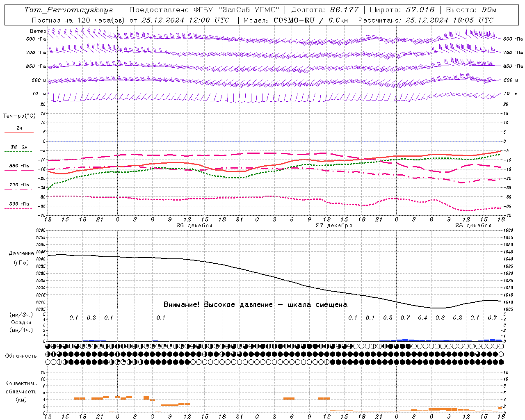The image size is (525, 420).
Task: Click the 0.4 precipitation value
Action: [x=422, y=317]
